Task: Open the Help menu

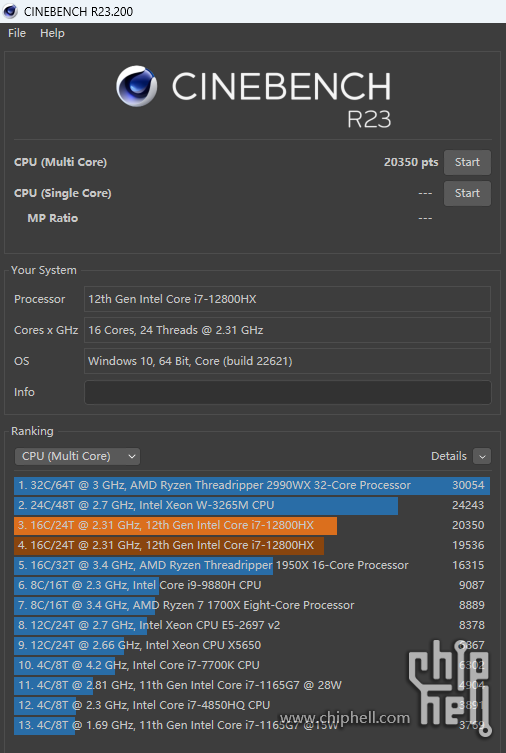Action: click(52, 33)
